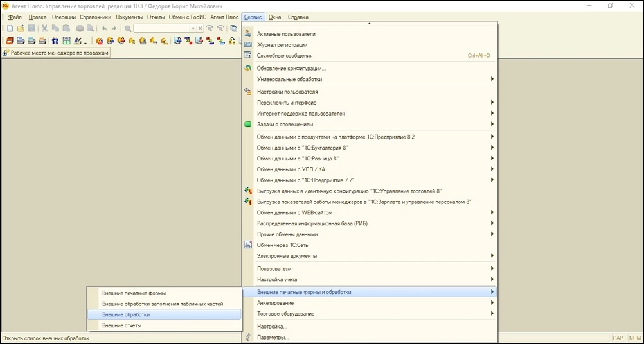Open the search field dropdown arrow
Image resolution: width=644 pixels, height=344 pixels.
coord(193,29)
